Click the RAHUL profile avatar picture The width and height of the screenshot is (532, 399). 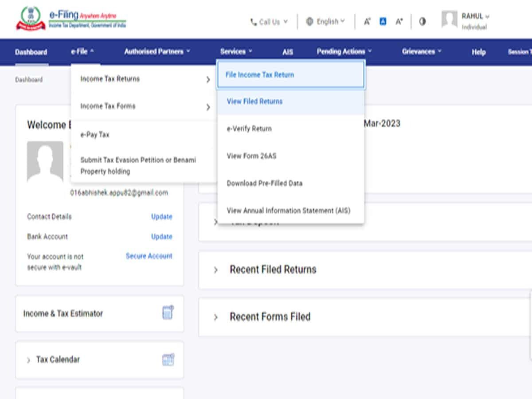click(x=449, y=20)
